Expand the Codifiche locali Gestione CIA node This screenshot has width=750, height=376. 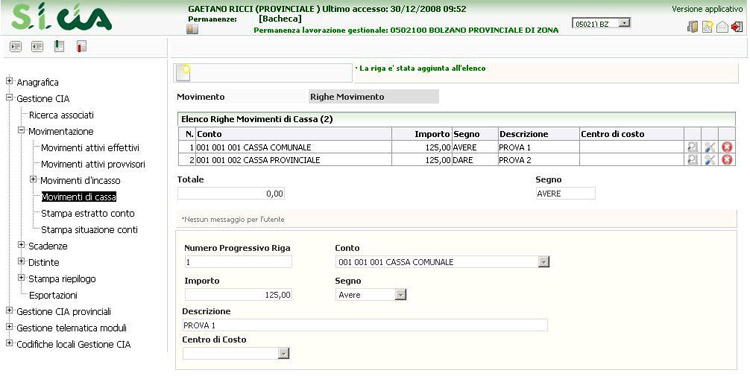click(x=9, y=343)
